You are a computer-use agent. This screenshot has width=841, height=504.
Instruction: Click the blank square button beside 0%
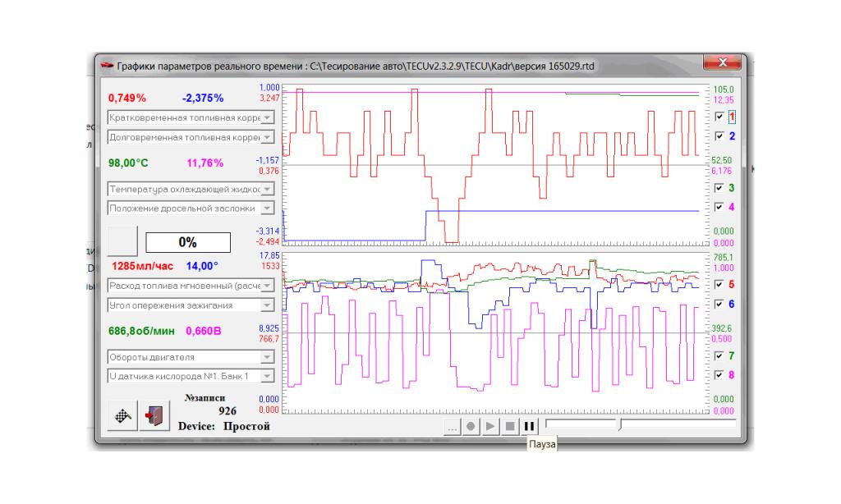(123, 242)
